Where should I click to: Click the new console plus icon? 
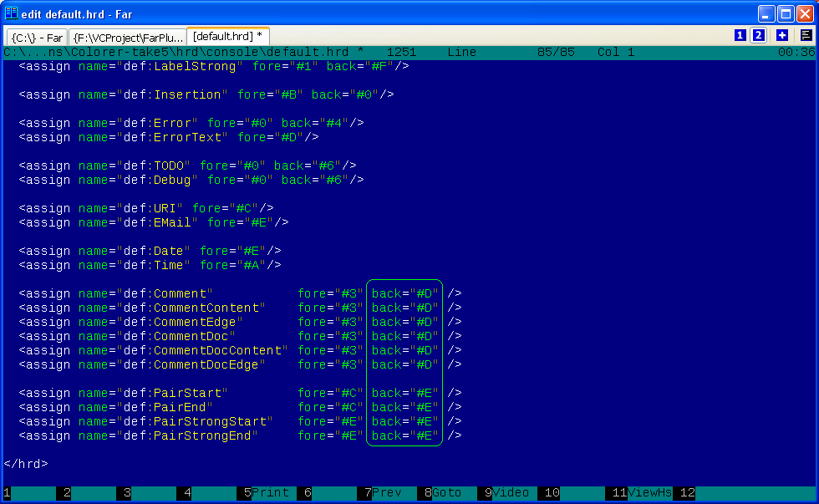point(781,35)
